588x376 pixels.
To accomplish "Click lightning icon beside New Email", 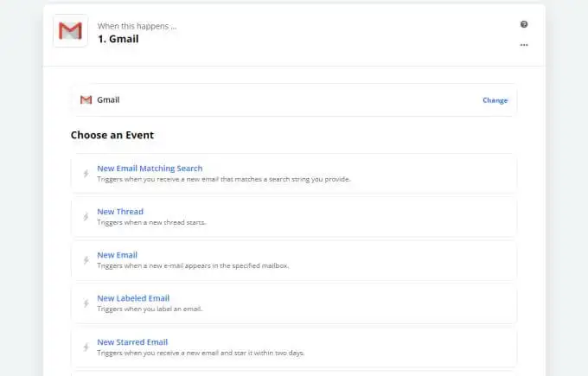I will click(x=86, y=260).
